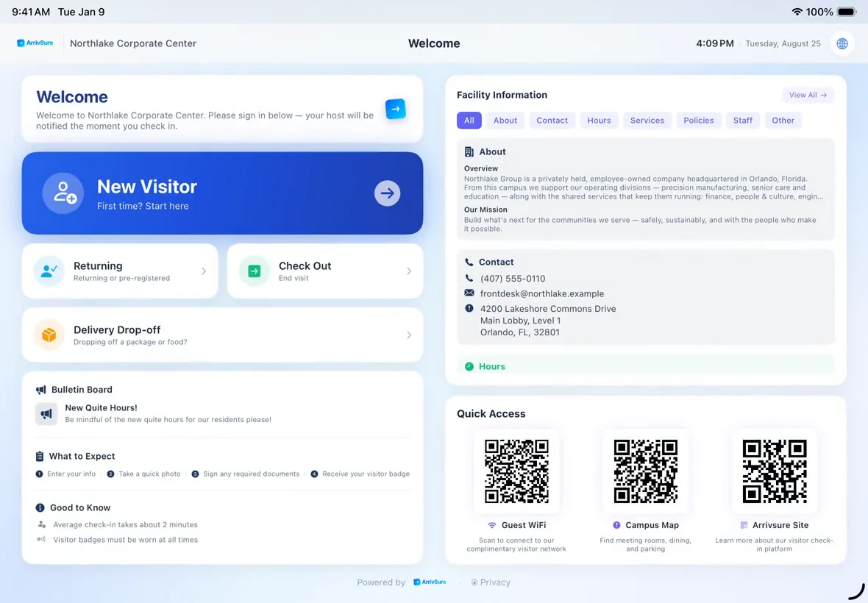This screenshot has width=868, height=603.
Task: Tap the Our Mission heading
Action: (485, 210)
